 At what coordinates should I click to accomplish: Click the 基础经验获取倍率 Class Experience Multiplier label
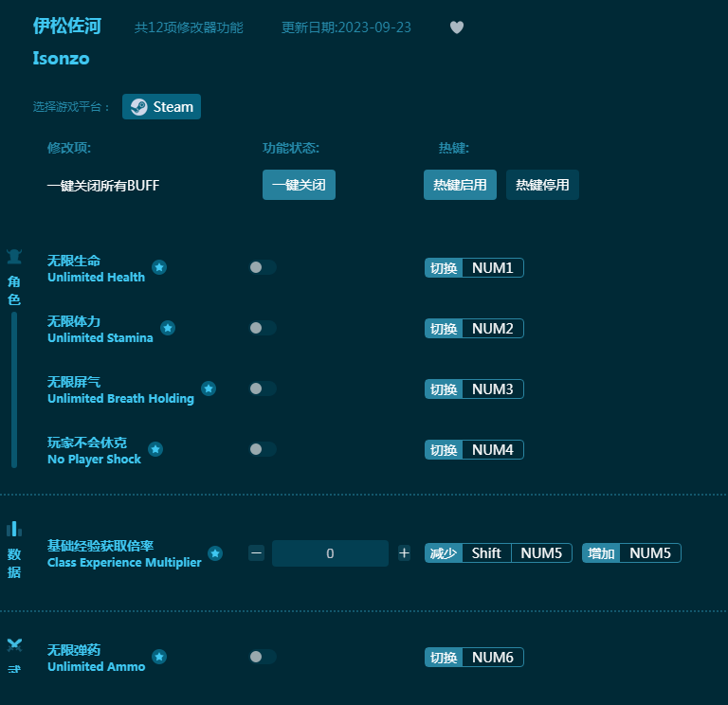[124, 553]
